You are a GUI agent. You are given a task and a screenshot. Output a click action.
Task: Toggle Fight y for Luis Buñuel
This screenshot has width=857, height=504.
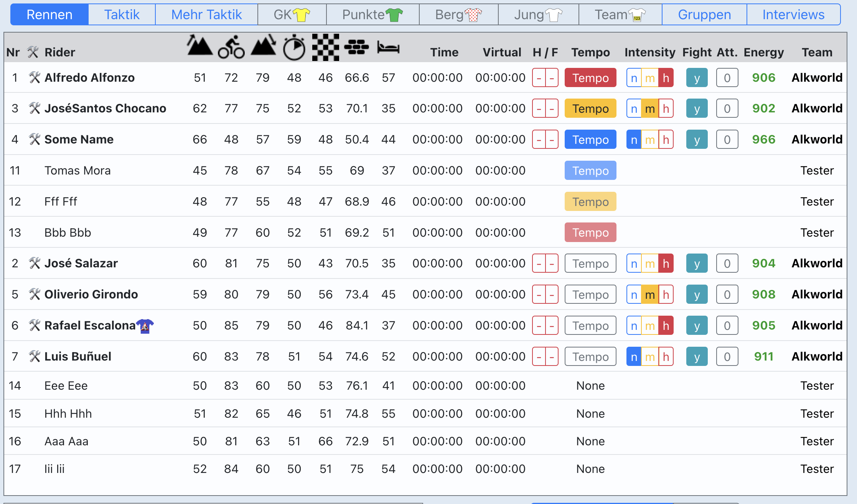697,357
